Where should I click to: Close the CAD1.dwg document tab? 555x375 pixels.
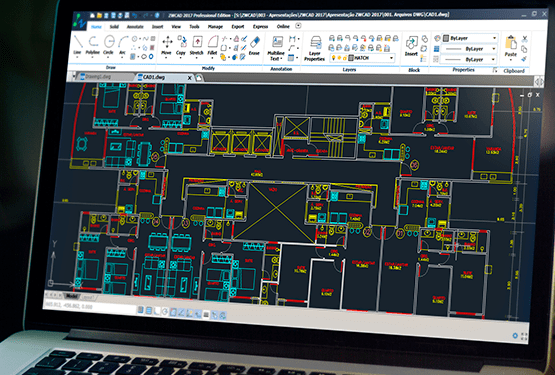[190, 78]
